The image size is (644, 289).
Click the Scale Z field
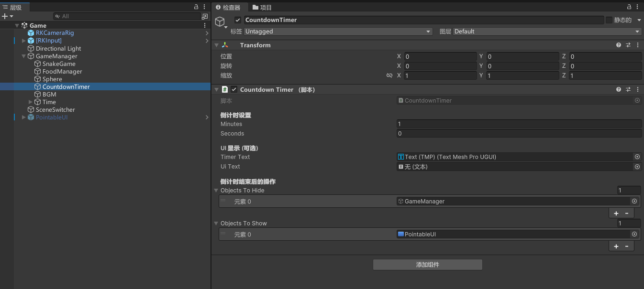click(605, 75)
